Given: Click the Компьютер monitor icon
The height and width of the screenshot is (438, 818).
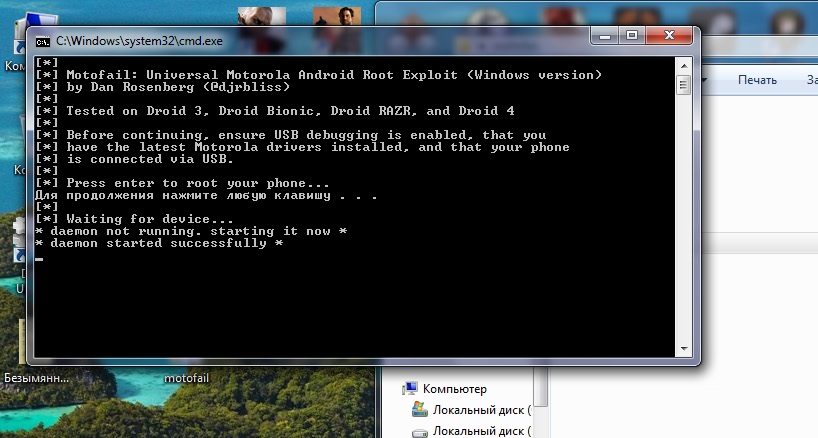Looking at the screenshot, I should click(x=412, y=388).
